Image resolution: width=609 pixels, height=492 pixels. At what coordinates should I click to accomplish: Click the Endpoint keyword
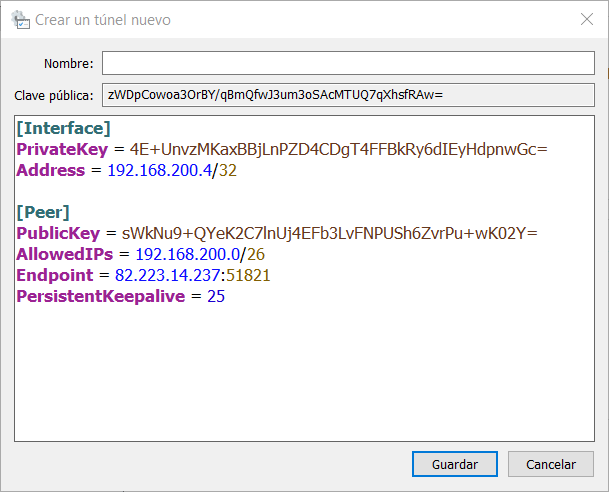click(55, 275)
